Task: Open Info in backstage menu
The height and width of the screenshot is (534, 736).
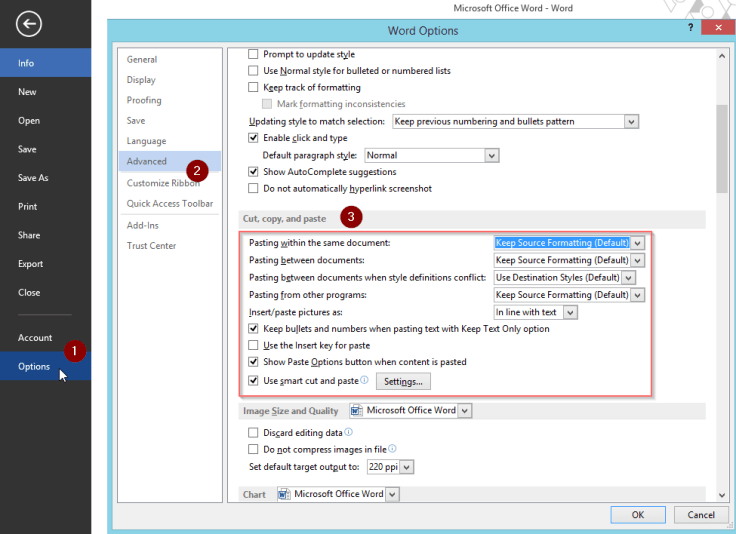Action: (46, 63)
